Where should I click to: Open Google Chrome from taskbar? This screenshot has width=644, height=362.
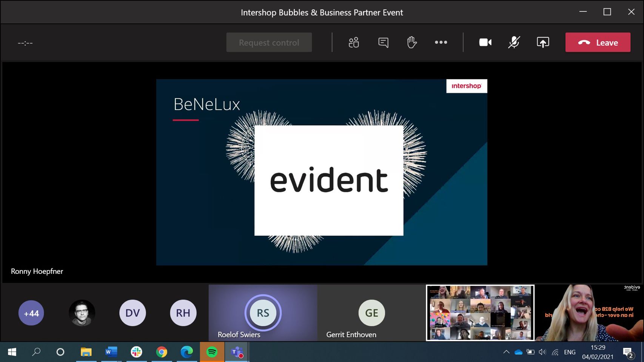pyautogui.click(x=162, y=352)
